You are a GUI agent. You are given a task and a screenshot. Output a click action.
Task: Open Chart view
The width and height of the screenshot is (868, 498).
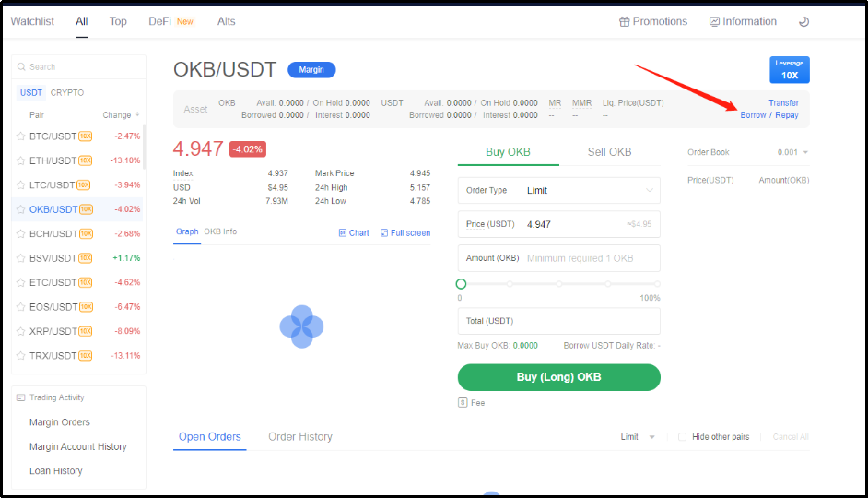point(354,233)
